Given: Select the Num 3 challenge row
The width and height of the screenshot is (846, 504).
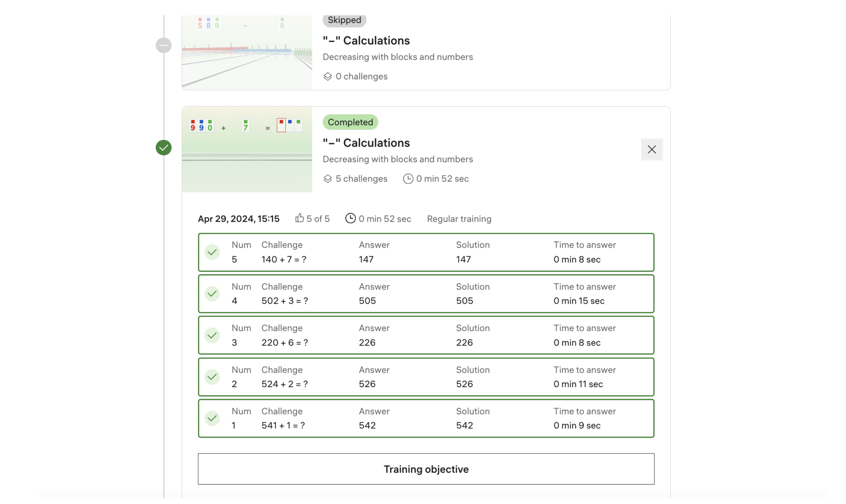Looking at the screenshot, I should point(426,336).
